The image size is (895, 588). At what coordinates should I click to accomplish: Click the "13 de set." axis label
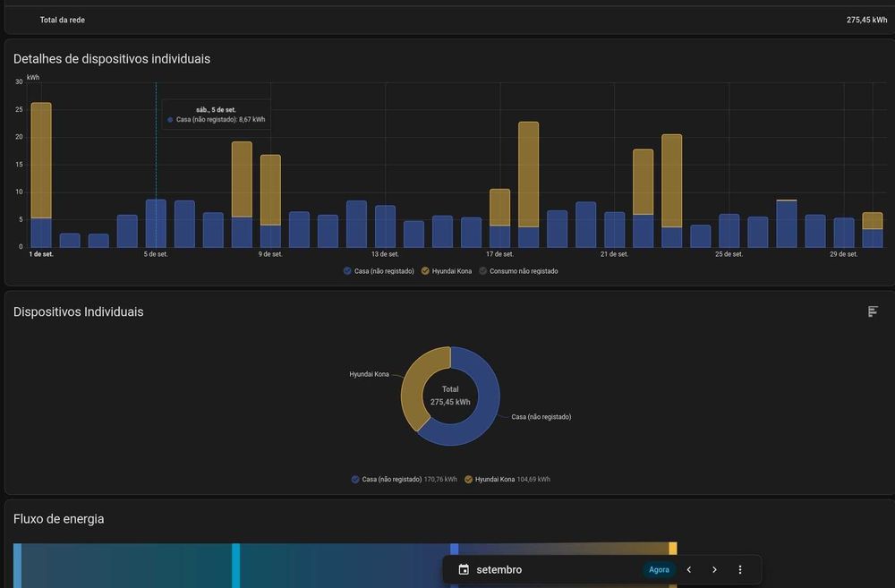[385, 254]
